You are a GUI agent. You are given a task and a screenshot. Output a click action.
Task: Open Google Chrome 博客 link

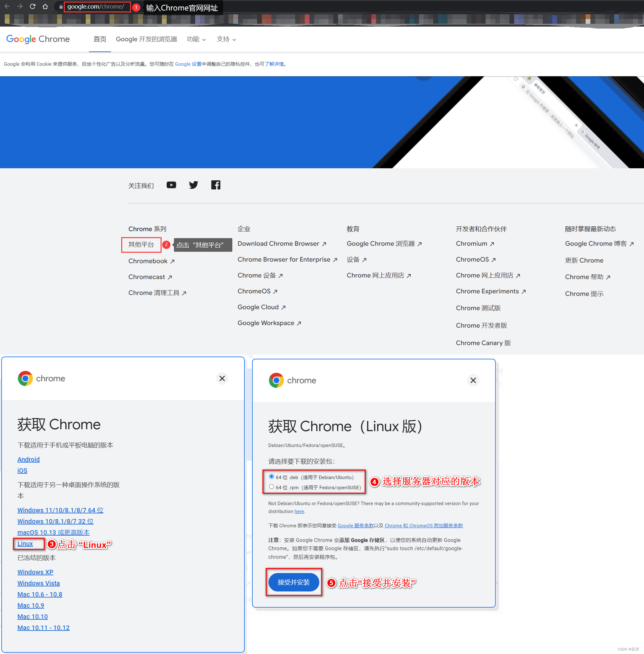(x=599, y=244)
